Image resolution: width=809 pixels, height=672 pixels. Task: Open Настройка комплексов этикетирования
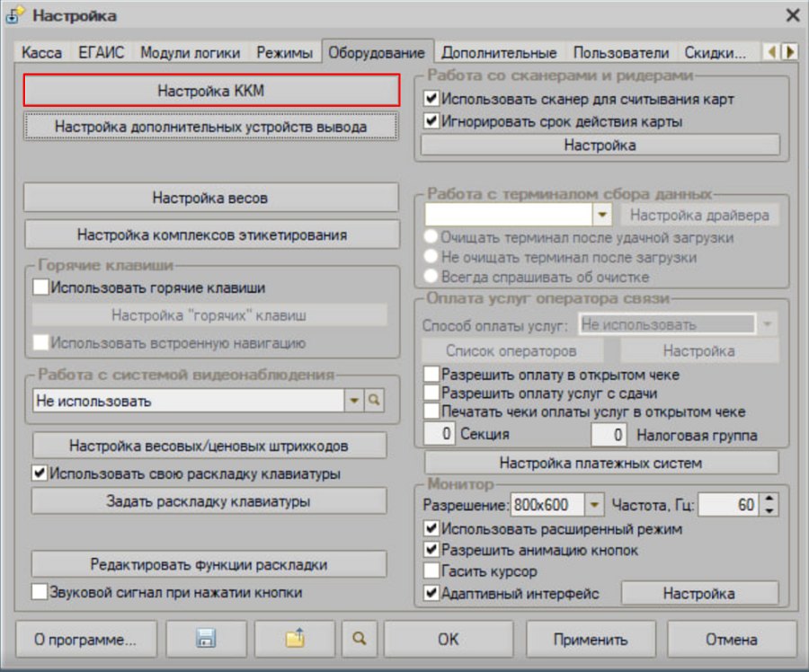pos(211,234)
